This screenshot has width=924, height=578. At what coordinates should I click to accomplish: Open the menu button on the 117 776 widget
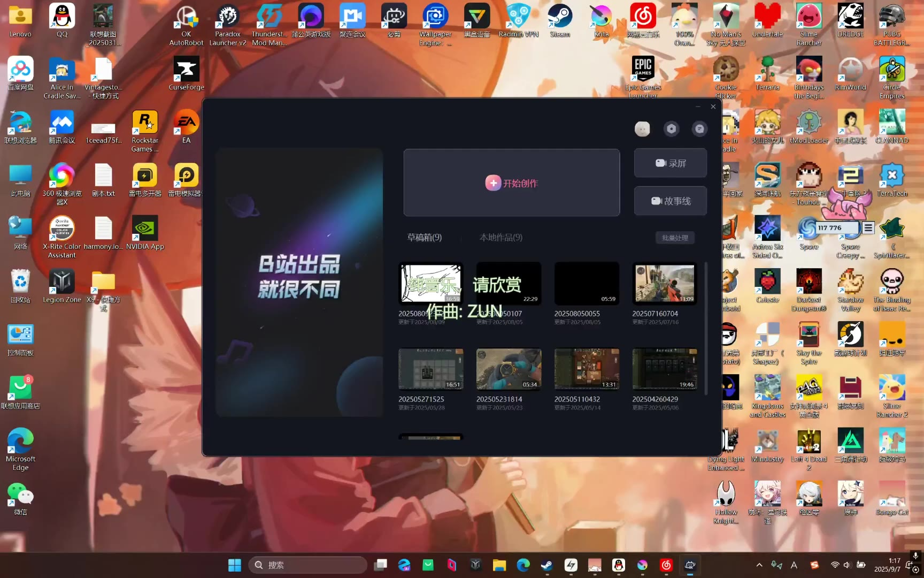coord(868,228)
